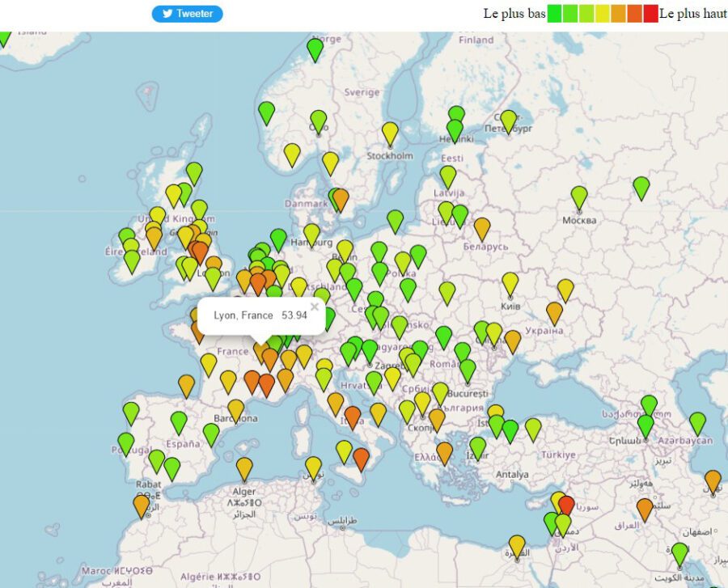Open the green marker at Bucuresti
This screenshot has width=728, height=588.
468,370
